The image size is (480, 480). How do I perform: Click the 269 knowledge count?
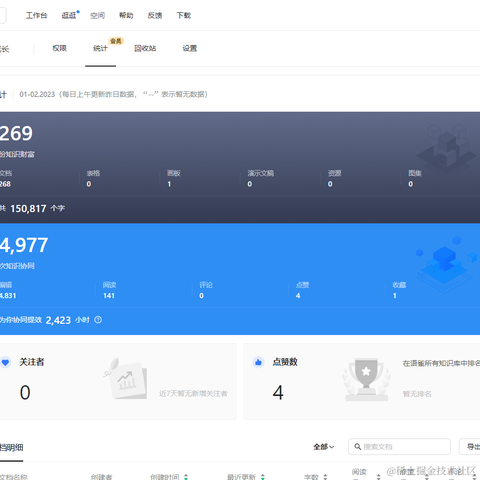tap(16, 133)
